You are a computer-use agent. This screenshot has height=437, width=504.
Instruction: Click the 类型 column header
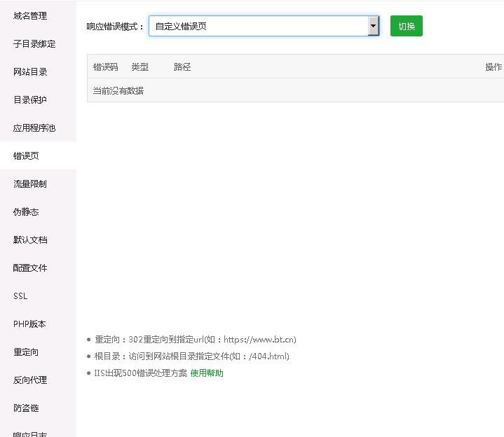139,67
